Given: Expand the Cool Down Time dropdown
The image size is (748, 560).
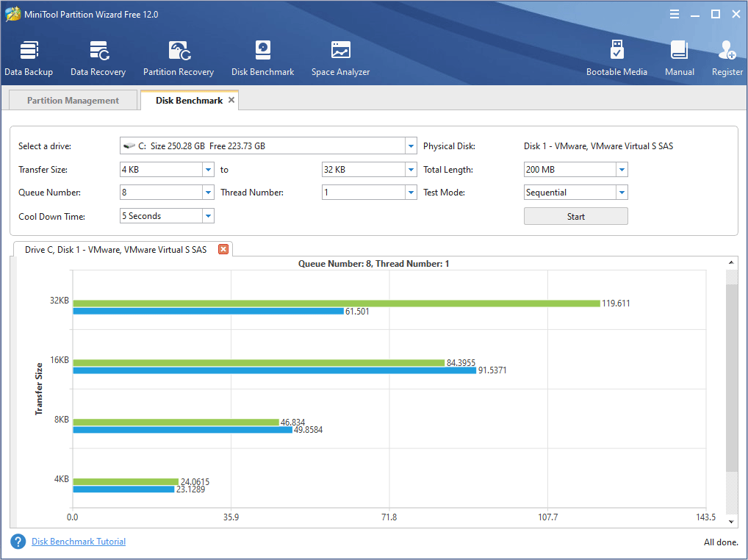Looking at the screenshot, I should (x=209, y=215).
